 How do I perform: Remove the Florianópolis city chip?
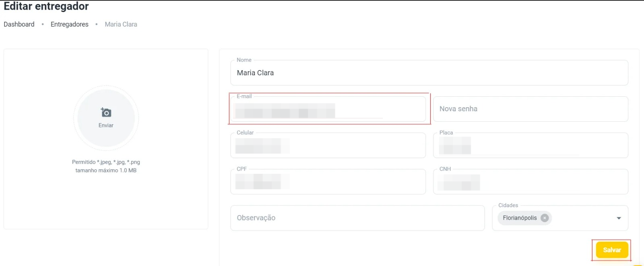(x=545, y=218)
